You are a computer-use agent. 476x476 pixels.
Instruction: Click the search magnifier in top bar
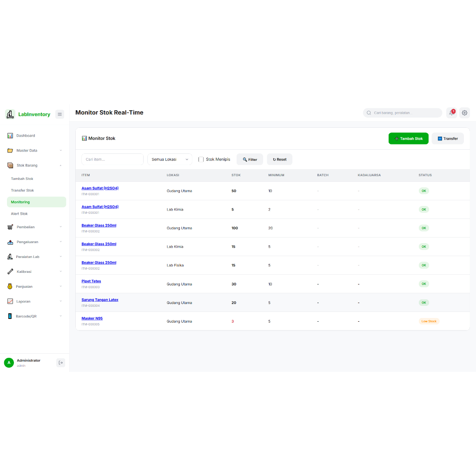369,112
